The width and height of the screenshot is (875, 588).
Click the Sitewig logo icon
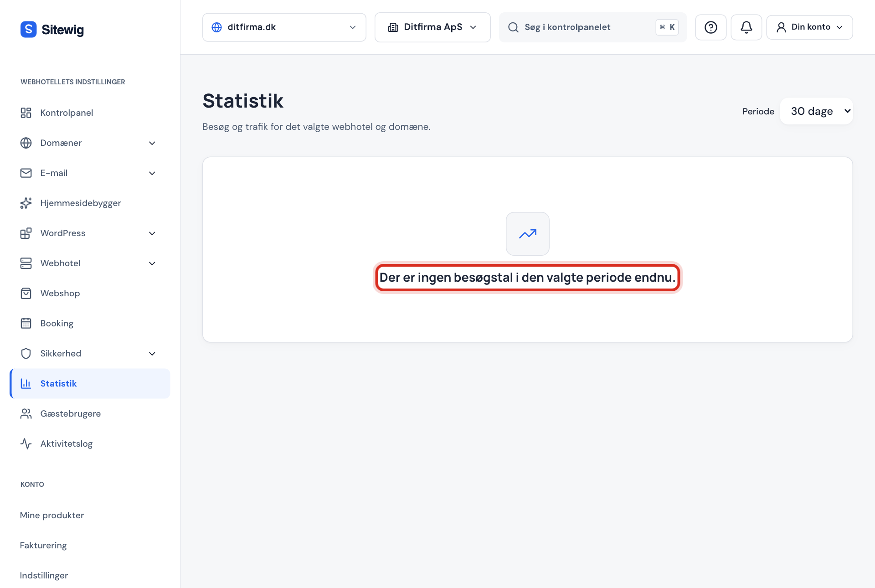(x=28, y=30)
